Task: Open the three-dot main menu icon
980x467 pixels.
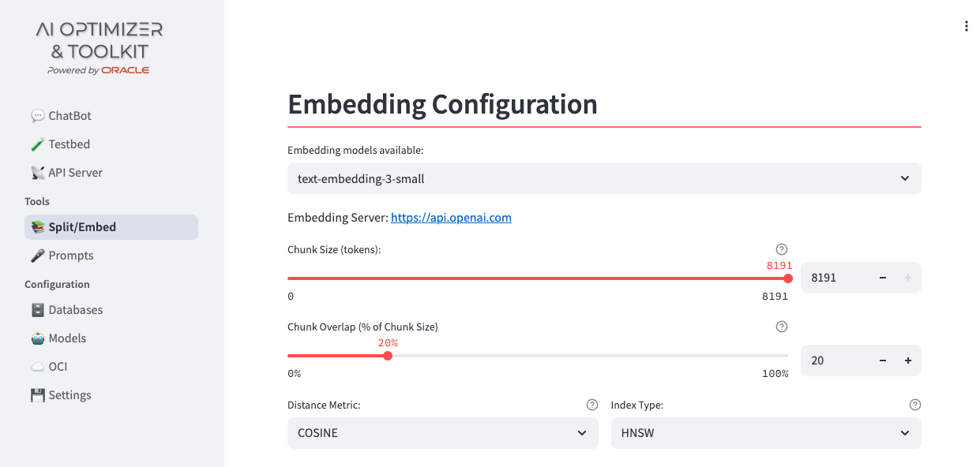Action: (x=966, y=26)
